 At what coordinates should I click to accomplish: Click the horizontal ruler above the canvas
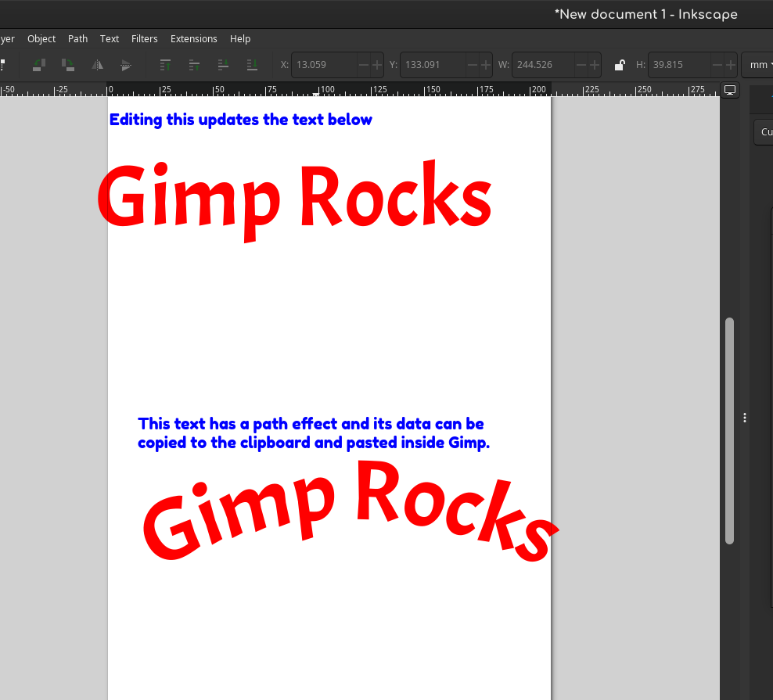pos(359,90)
